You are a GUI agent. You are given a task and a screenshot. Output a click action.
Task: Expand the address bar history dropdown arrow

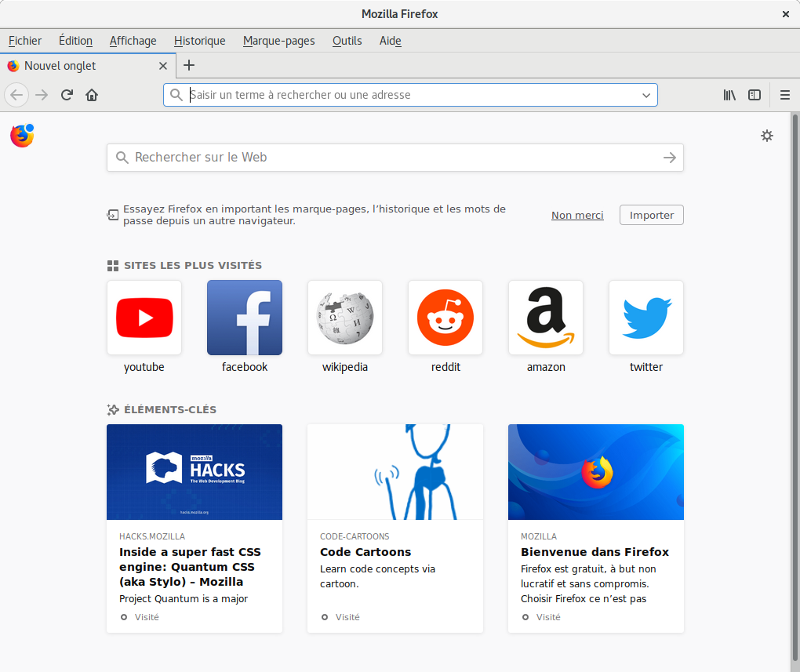pos(646,96)
